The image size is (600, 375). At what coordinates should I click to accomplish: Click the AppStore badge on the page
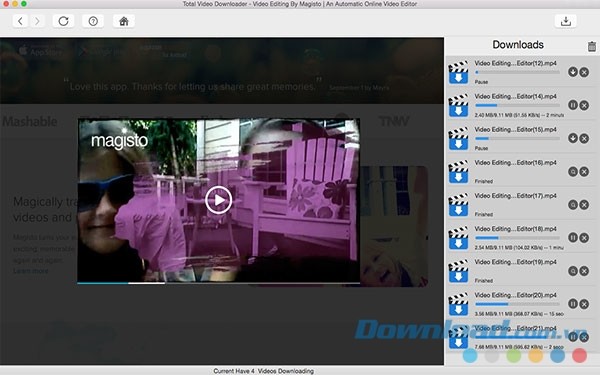[40, 51]
